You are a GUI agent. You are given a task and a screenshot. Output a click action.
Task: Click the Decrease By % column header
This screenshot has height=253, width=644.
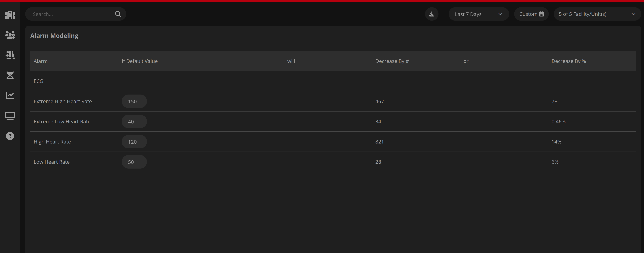coord(569,61)
